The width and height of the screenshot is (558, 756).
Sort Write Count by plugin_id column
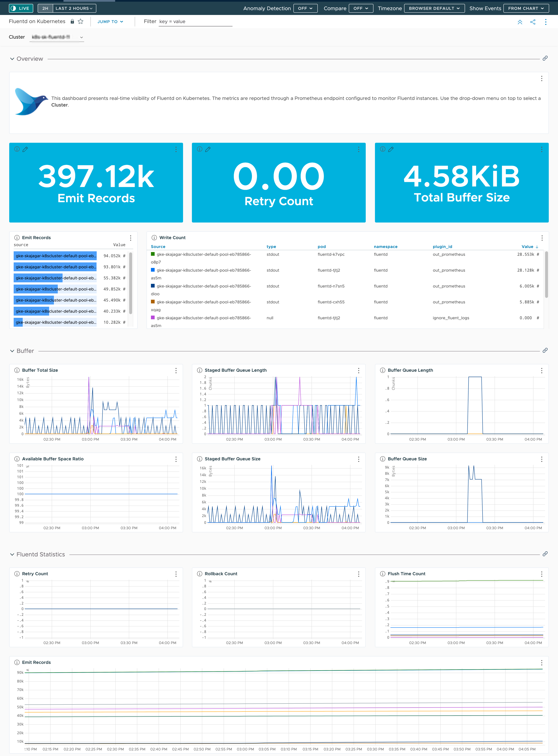(442, 247)
